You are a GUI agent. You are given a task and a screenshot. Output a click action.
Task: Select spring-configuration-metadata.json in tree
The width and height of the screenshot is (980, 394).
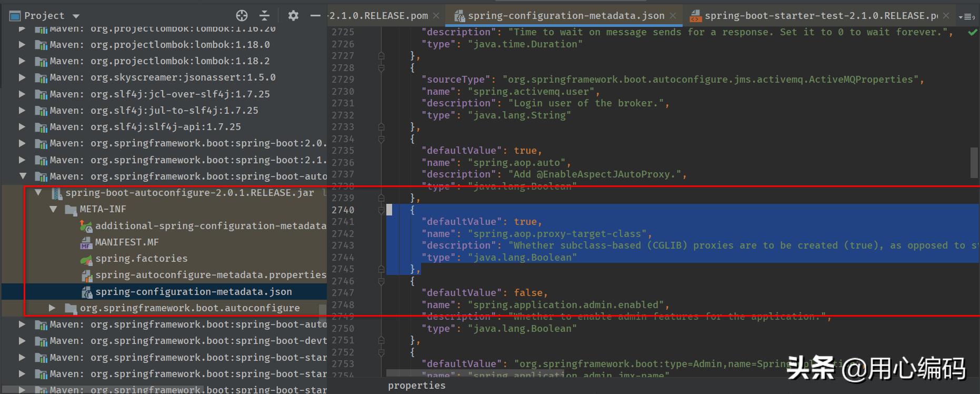point(193,291)
